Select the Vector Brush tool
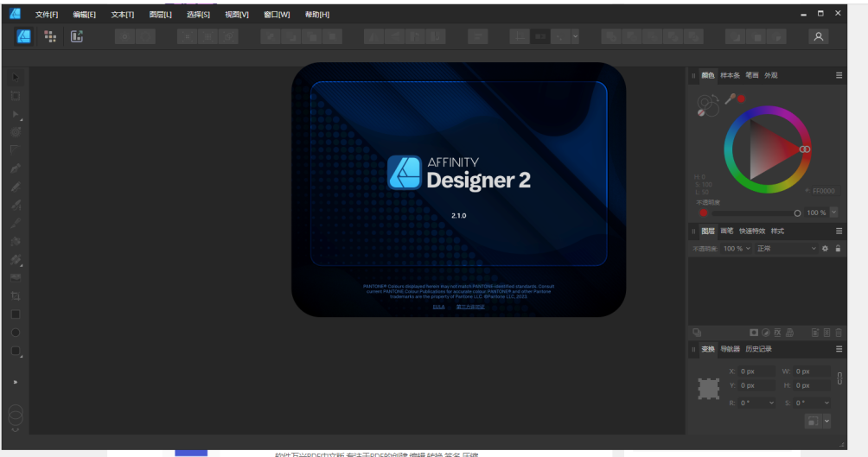The image size is (868, 457). point(16,205)
